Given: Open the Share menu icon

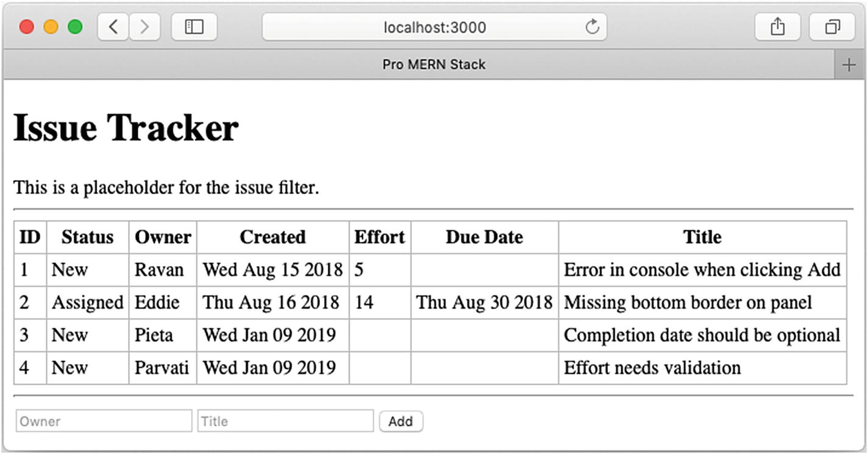Looking at the screenshot, I should point(777,27).
